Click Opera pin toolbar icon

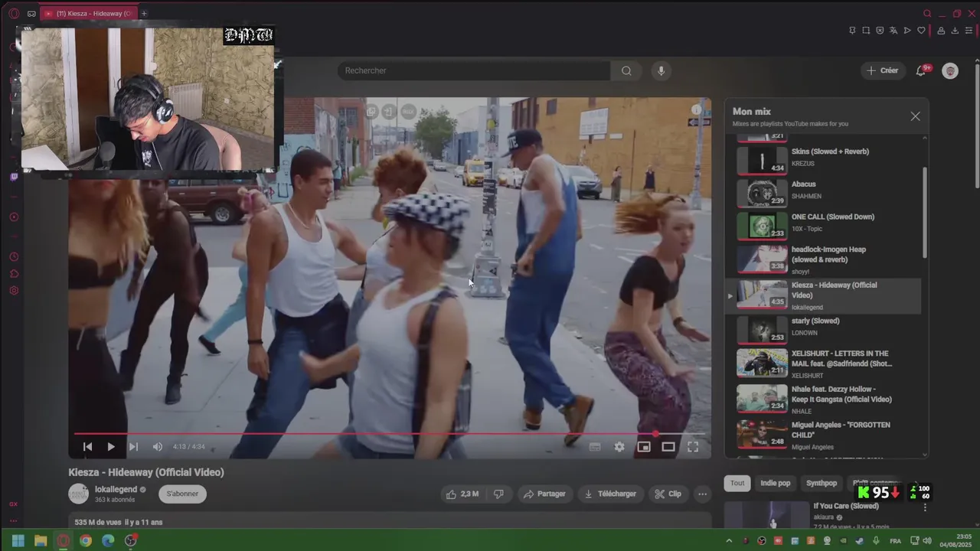(x=852, y=31)
